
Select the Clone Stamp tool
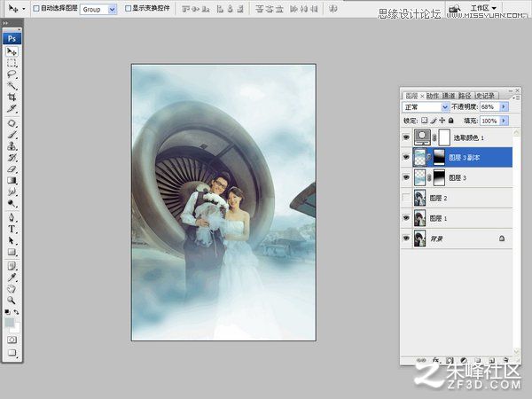tap(12, 146)
